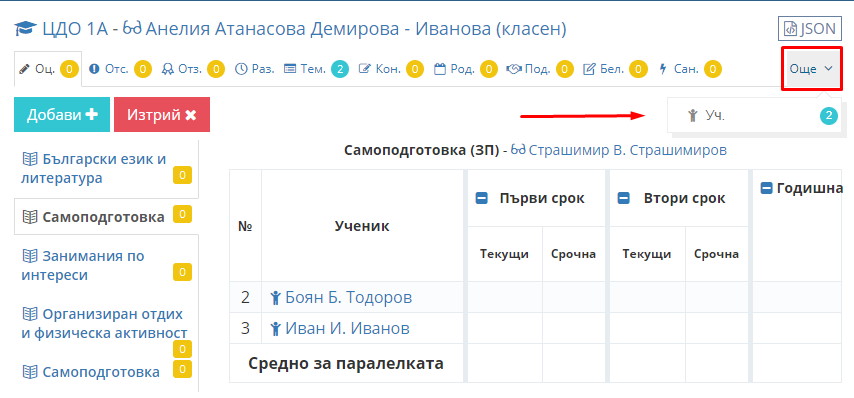Click the book icon next to Занимания по интереси
854x398 pixels.
pyautogui.click(x=29, y=256)
